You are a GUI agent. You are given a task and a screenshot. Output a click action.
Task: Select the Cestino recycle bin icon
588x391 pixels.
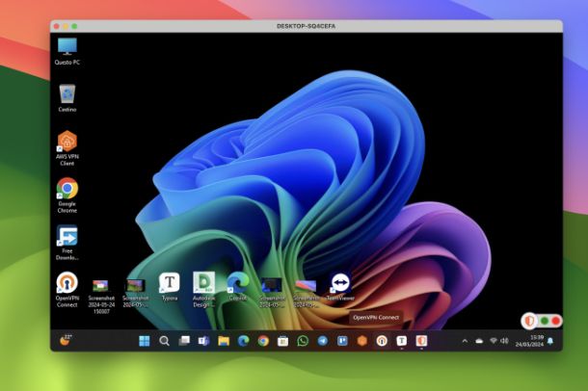coord(67,98)
